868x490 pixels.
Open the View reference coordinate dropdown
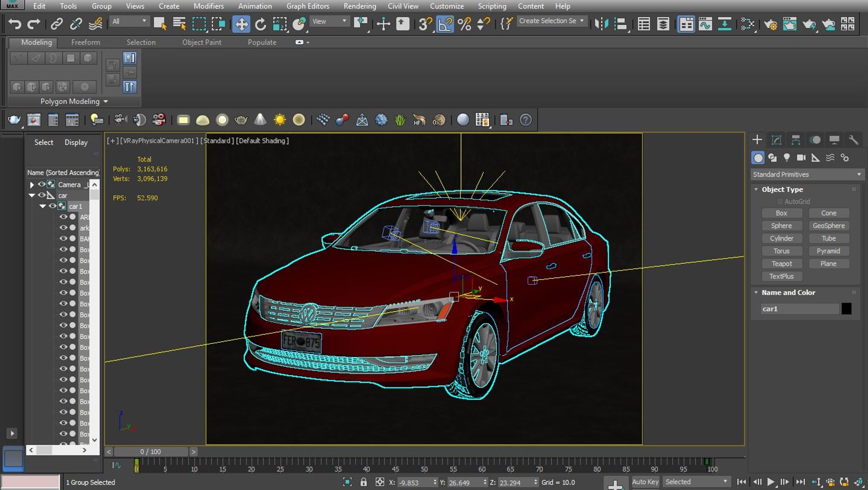(329, 21)
